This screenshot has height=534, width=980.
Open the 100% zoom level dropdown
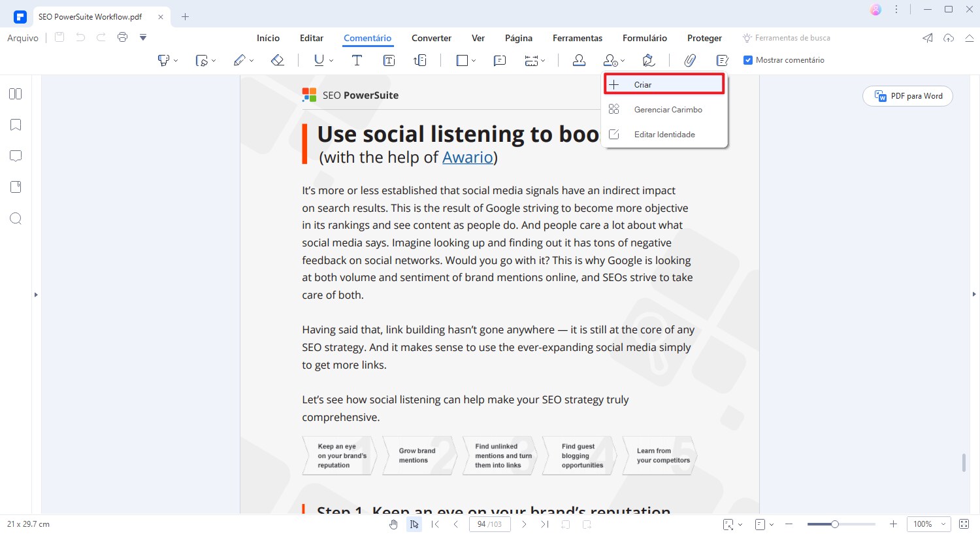tap(943, 524)
